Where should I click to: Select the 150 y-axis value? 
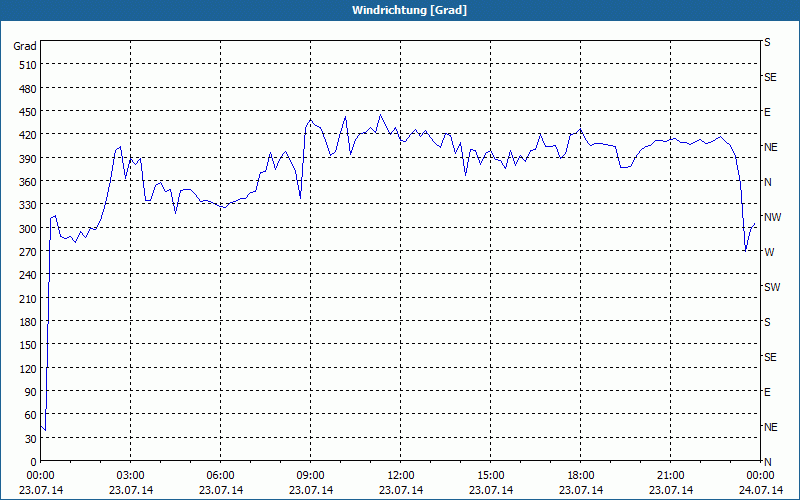pyautogui.click(x=28, y=345)
